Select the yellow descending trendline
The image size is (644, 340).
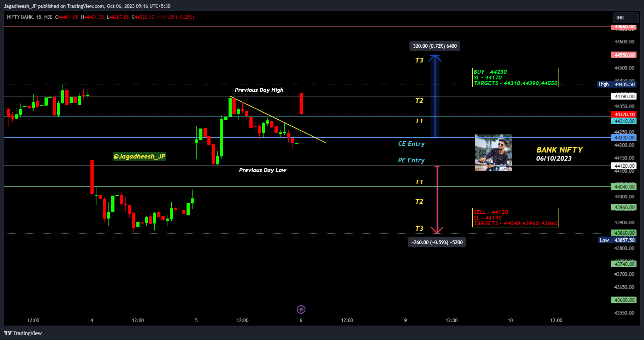(278, 120)
